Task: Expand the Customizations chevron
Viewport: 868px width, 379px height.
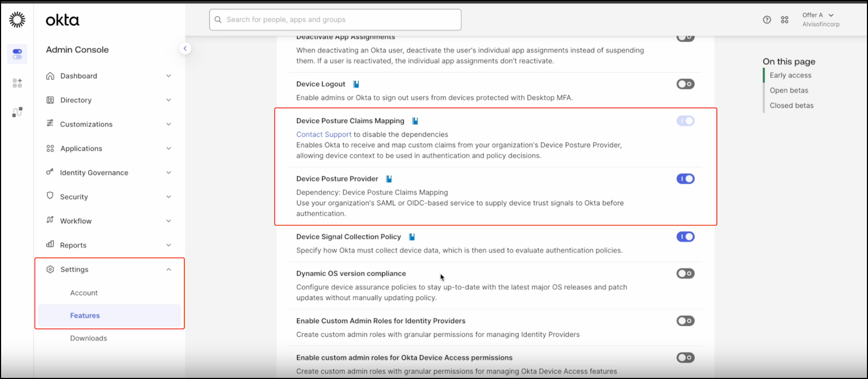Action: (169, 124)
